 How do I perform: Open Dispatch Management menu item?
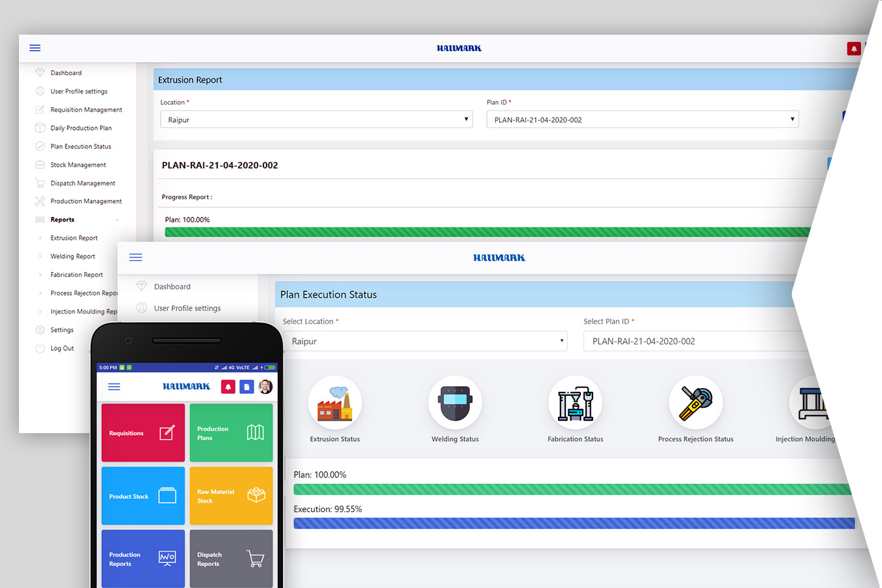(83, 183)
